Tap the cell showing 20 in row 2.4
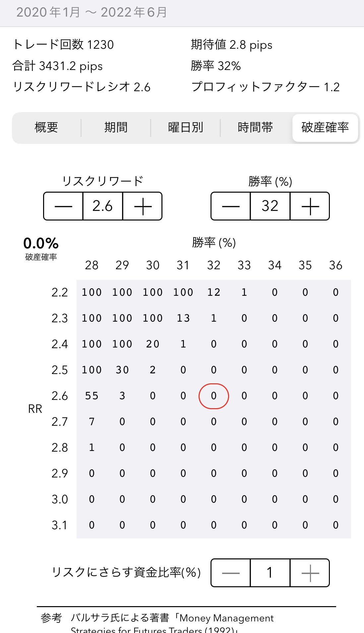 pos(152,344)
